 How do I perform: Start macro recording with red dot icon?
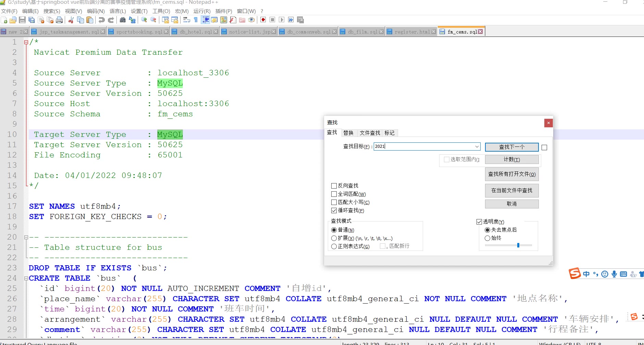pyautogui.click(x=263, y=20)
